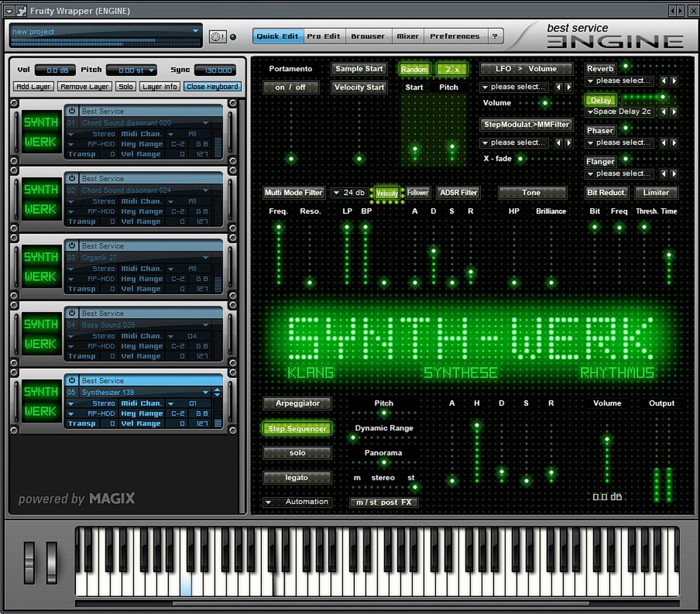
Task: Click the Layer Info button
Action: pos(160,87)
